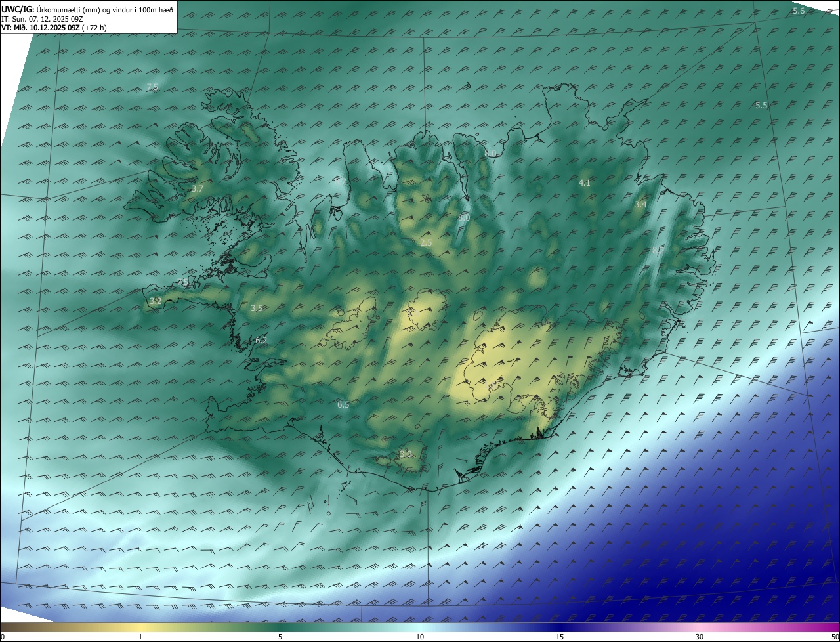Click the colour scale tick labelled 10
840x642 pixels.
point(420,637)
